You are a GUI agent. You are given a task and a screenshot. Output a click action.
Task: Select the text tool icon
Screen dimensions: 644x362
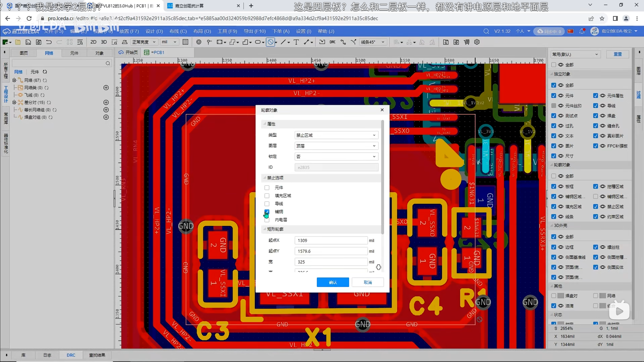(x=296, y=42)
